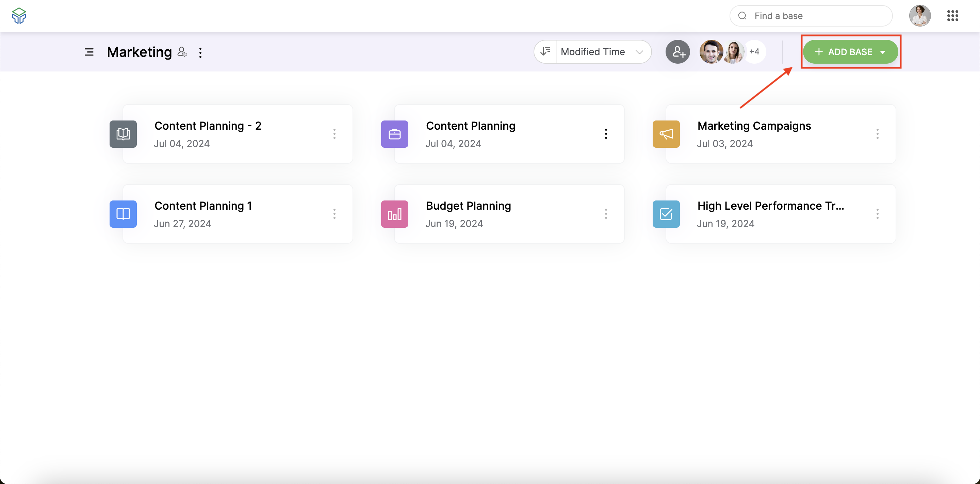This screenshot has width=980, height=484.
Task: Open Budget Planning chart icon
Action: point(394,214)
